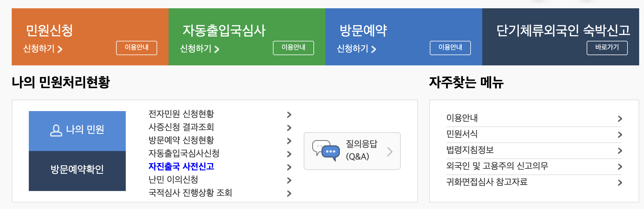Click the arrow beside 자동출입국심사 신청하기
644x209 pixels.
point(217,49)
